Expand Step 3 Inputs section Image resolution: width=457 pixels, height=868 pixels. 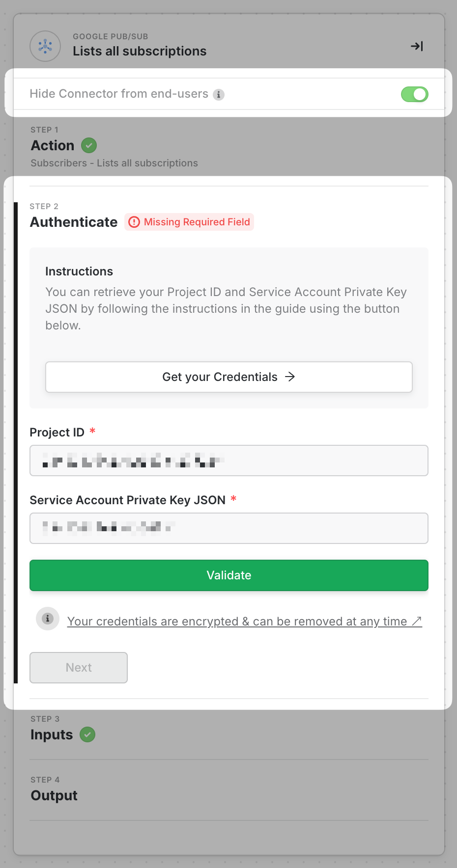(52, 734)
